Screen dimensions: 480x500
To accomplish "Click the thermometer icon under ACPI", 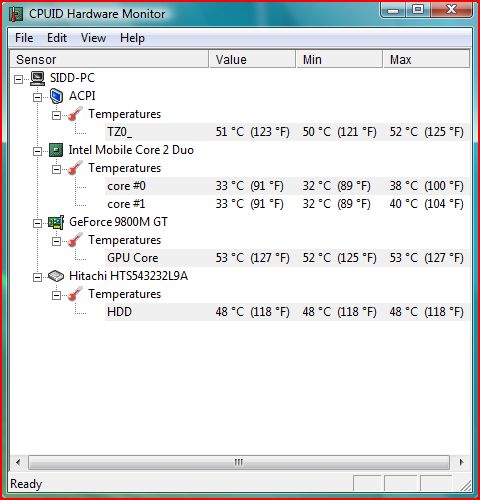I will click(75, 114).
